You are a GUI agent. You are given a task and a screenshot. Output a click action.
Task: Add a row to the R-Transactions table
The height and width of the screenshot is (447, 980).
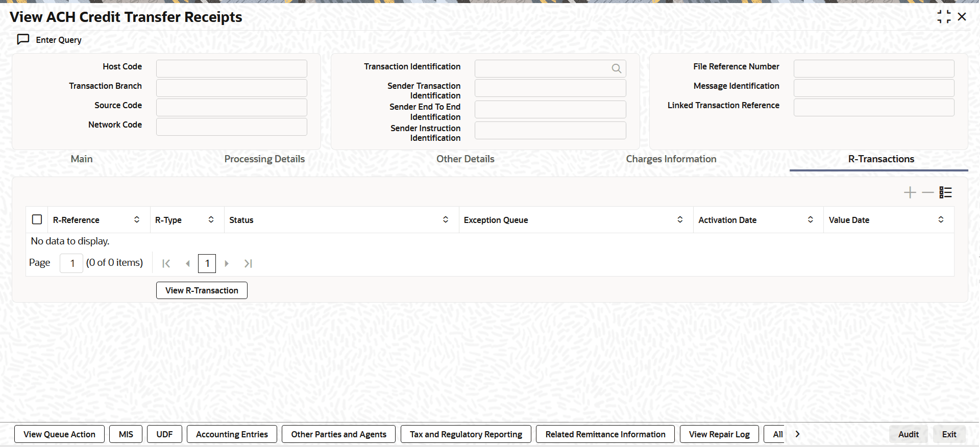910,192
